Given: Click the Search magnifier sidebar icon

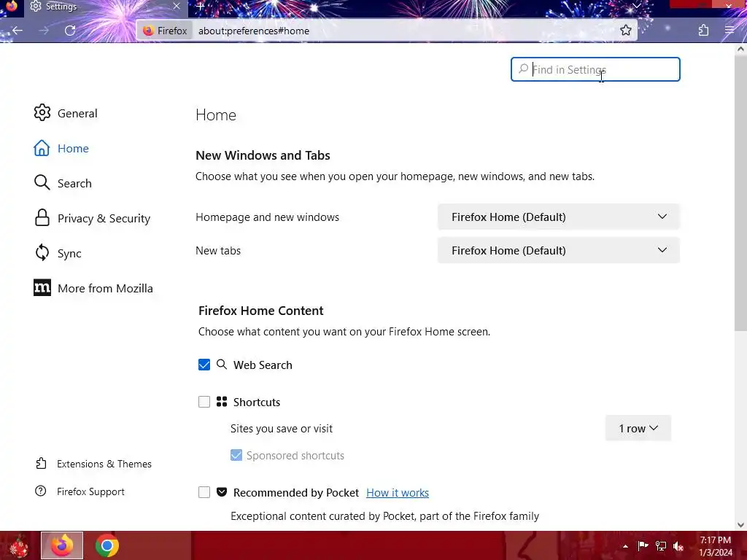Looking at the screenshot, I should 42,183.
